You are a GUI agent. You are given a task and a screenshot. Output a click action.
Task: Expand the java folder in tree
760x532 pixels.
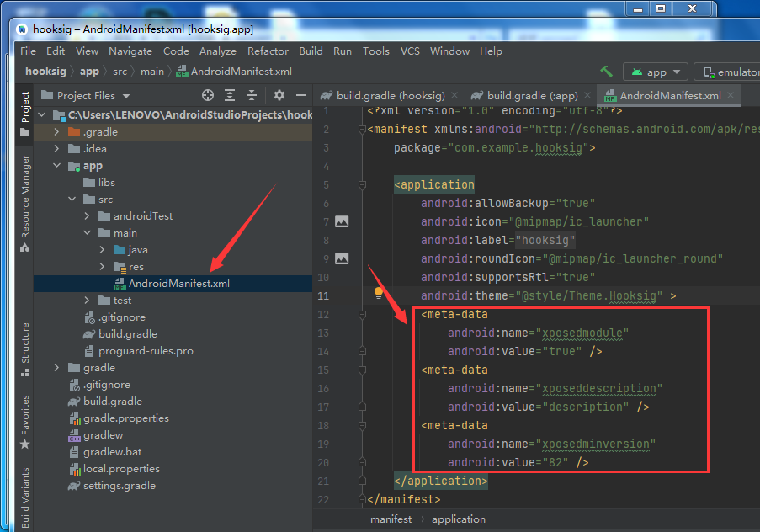[103, 250]
